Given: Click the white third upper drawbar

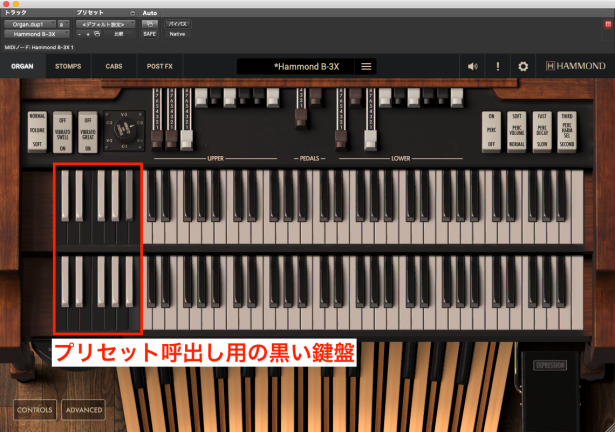Looking at the screenshot, I should click(x=186, y=140).
